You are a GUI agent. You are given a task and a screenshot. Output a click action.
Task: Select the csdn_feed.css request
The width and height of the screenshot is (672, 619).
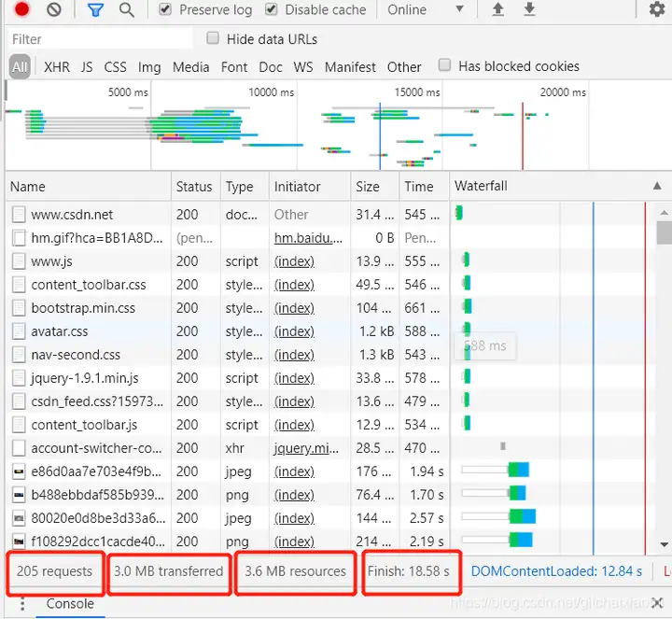330,401
